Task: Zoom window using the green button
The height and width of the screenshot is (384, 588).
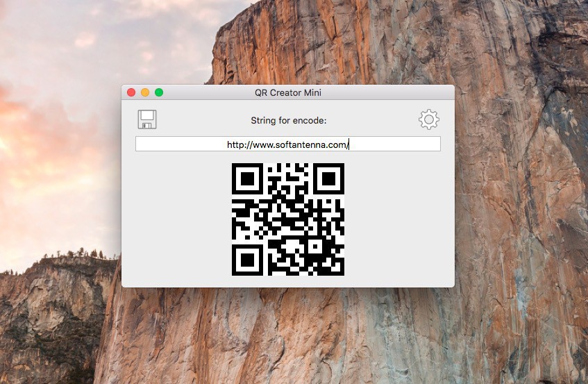Action: (159, 92)
